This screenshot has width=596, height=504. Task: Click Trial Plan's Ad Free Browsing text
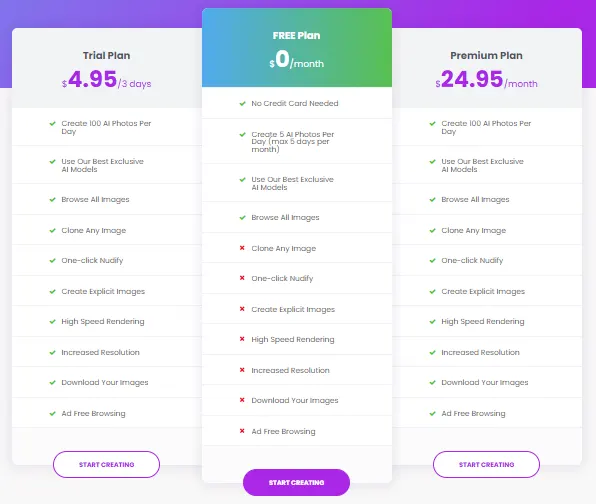click(93, 414)
